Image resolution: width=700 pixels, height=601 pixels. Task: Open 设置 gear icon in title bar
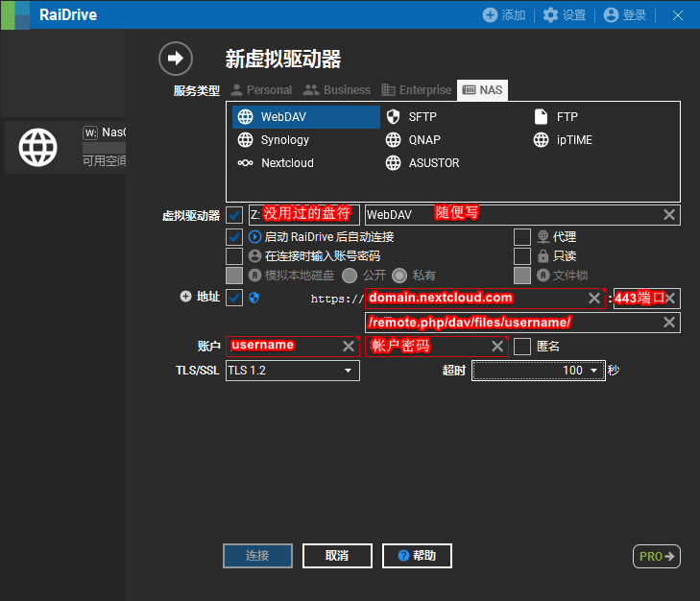coord(550,14)
